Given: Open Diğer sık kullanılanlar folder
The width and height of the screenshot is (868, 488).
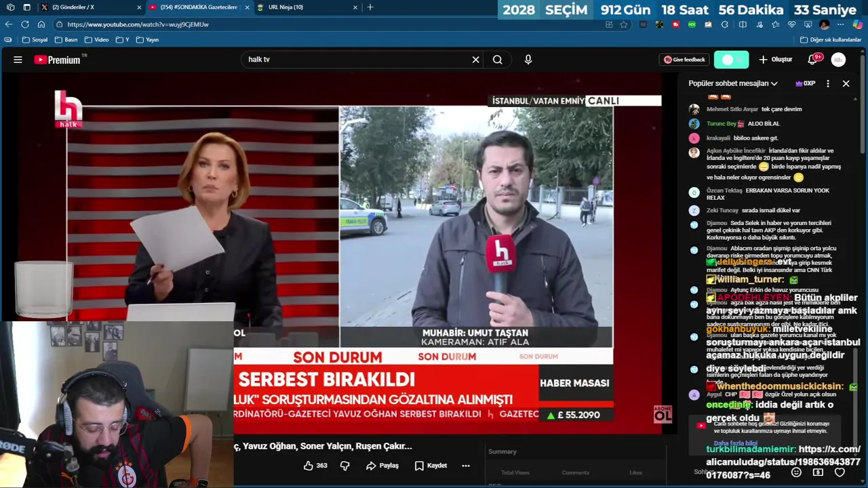Looking at the screenshot, I should 831,40.
